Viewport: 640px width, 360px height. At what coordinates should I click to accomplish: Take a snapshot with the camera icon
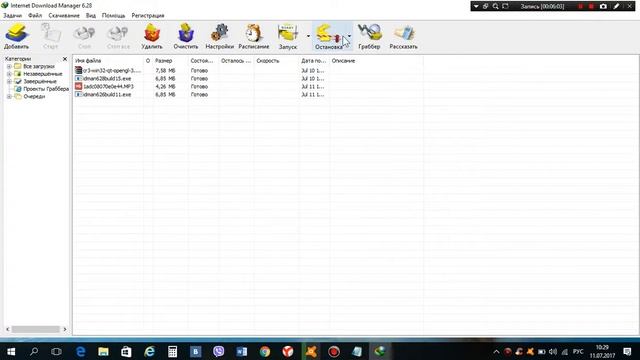pos(603,6)
